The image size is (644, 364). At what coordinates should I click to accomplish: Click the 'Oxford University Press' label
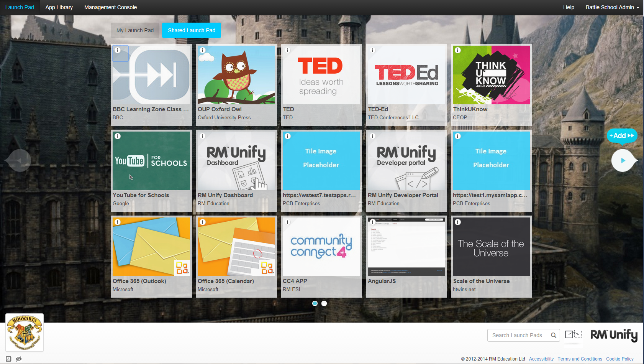(224, 118)
